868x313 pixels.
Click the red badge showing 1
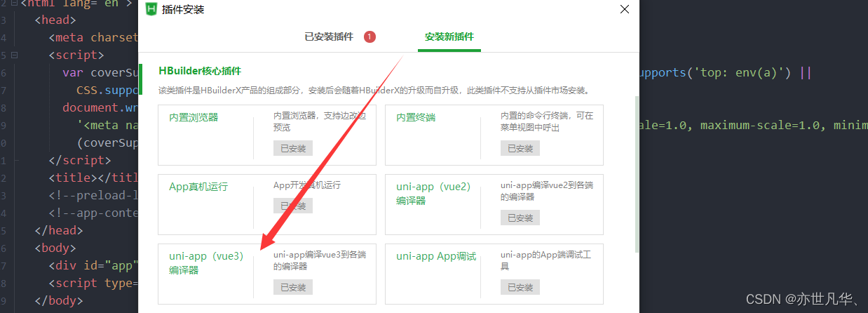(x=369, y=36)
